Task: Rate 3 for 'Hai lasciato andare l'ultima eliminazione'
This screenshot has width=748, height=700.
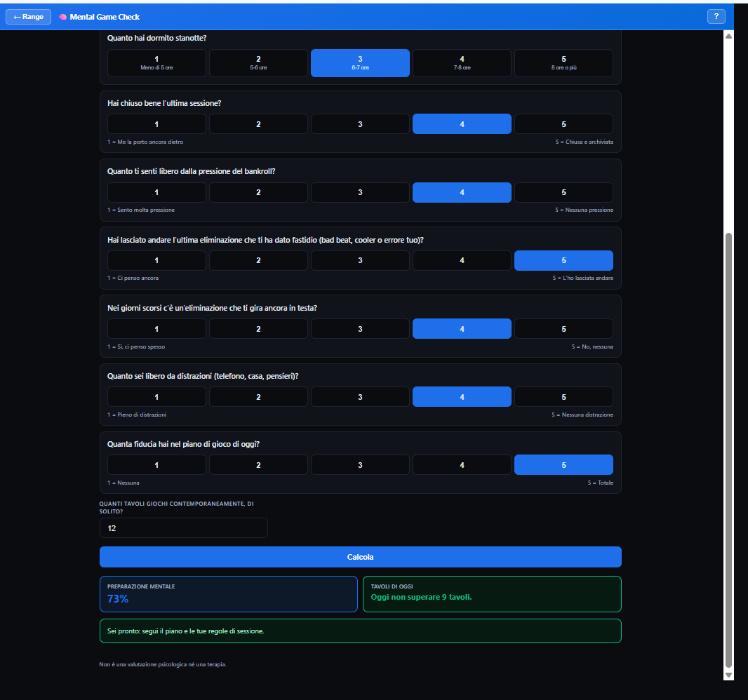Action: 360,260
